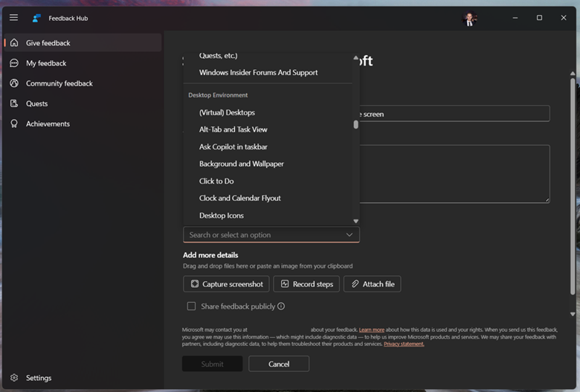Click the Quests icon in sidebar
580x392 pixels.
coord(14,103)
